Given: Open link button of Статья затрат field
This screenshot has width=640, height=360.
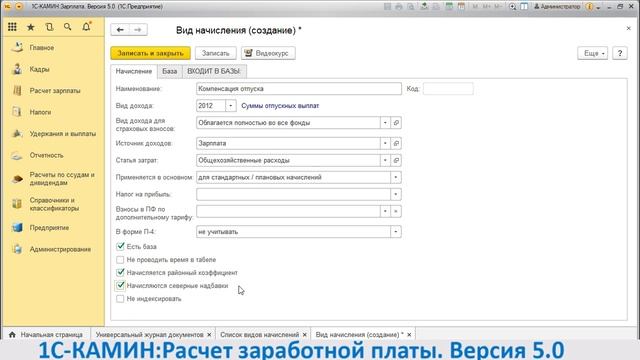Looking at the screenshot, I should (396, 160).
